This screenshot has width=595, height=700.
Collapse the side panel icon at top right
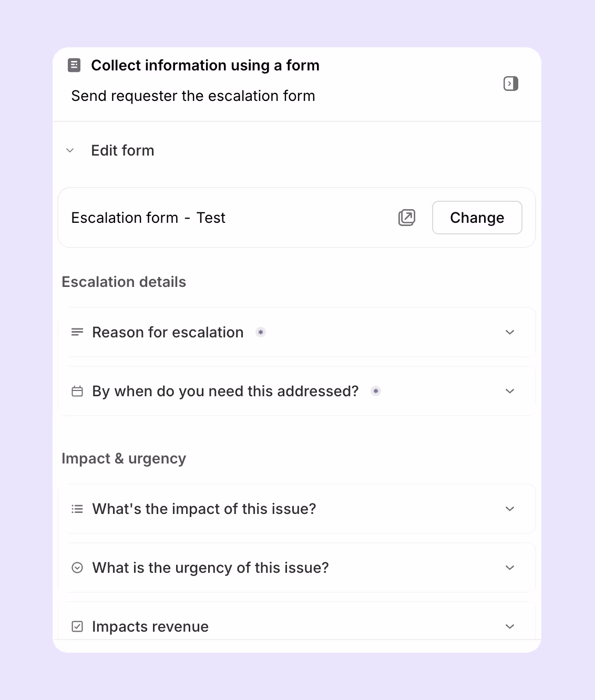pos(511,84)
